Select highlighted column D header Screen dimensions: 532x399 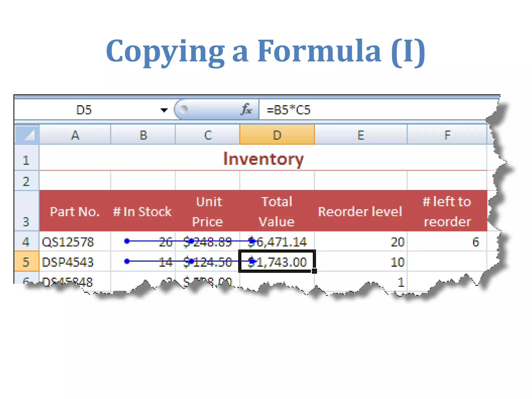pyautogui.click(x=277, y=135)
